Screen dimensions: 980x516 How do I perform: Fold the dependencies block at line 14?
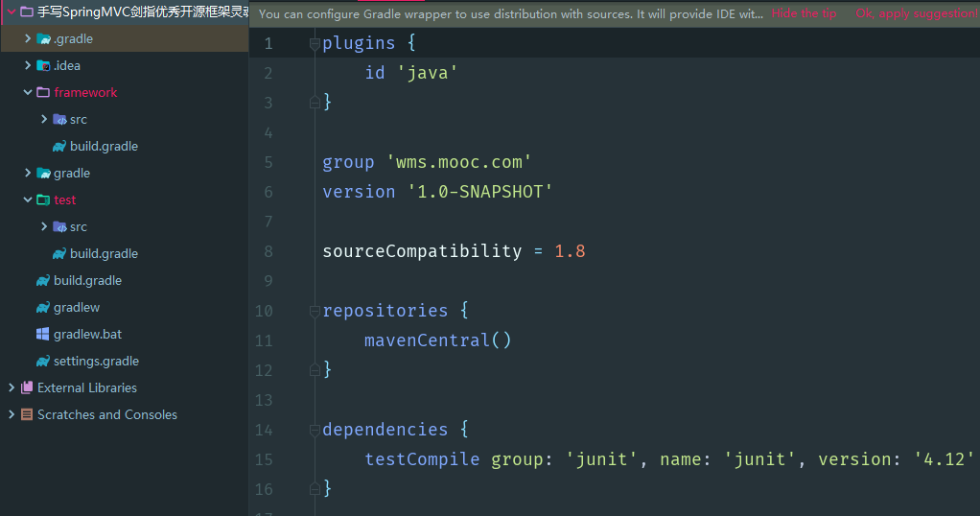click(x=315, y=430)
